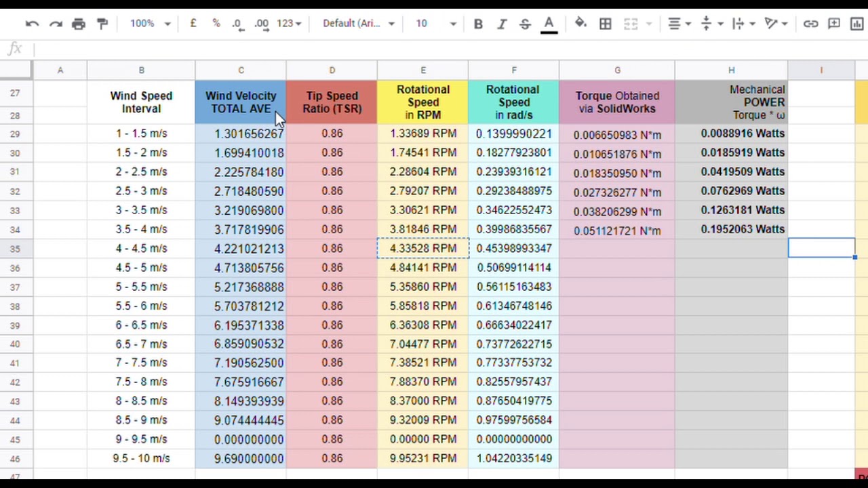Viewport: 868px width, 488px height.
Task: Open horizontal align dropdown
Action: pyautogui.click(x=679, y=24)
